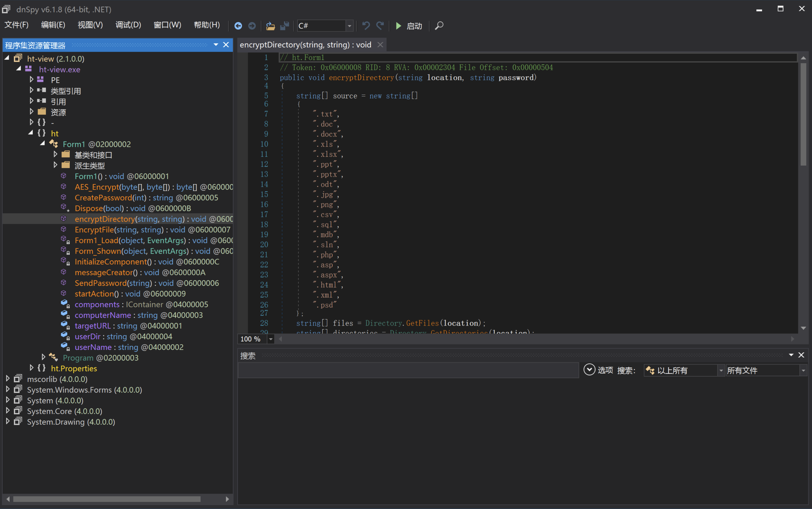Select the messageCreator() method
This screenshot has height=509, width=812.
(140, 272)
